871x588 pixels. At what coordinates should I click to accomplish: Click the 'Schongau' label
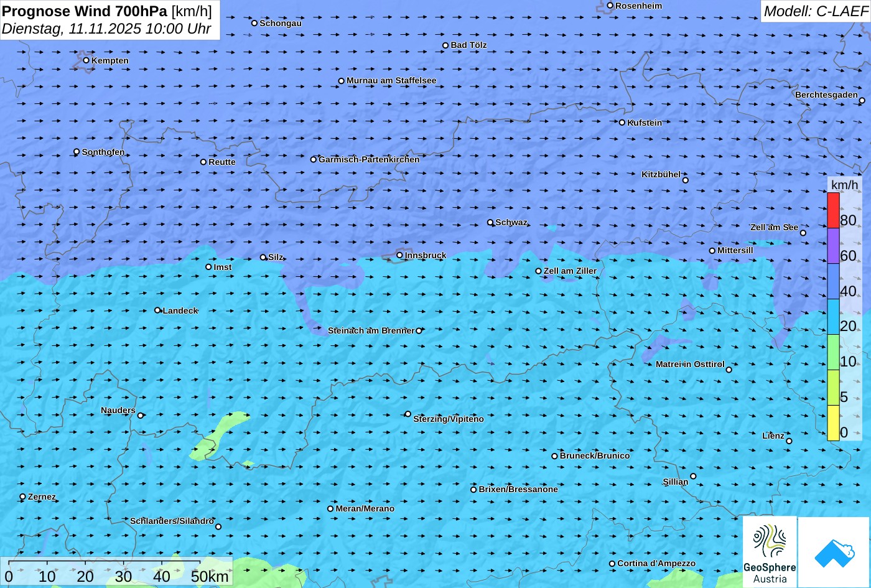[281, 23]
